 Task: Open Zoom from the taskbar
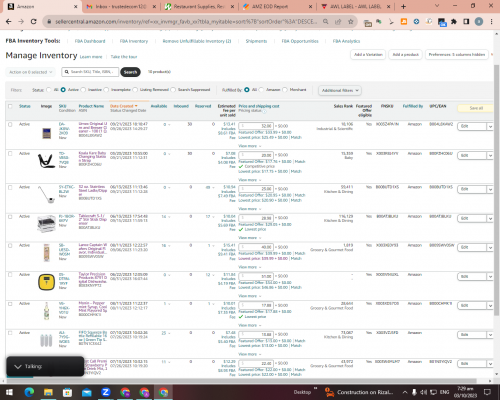coord(106,392)
